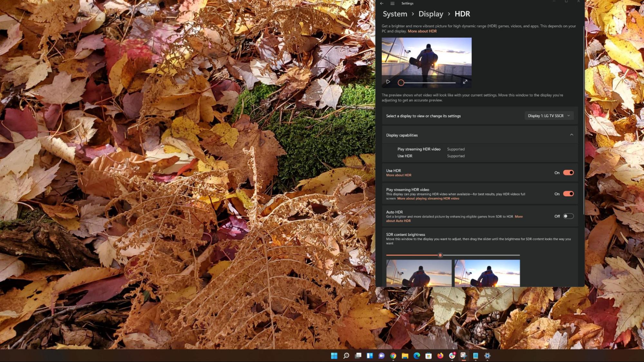This screenshot has width=644, height=362.
Task: Collapse the Display capabilities section
Action: [x=572, y=135]
